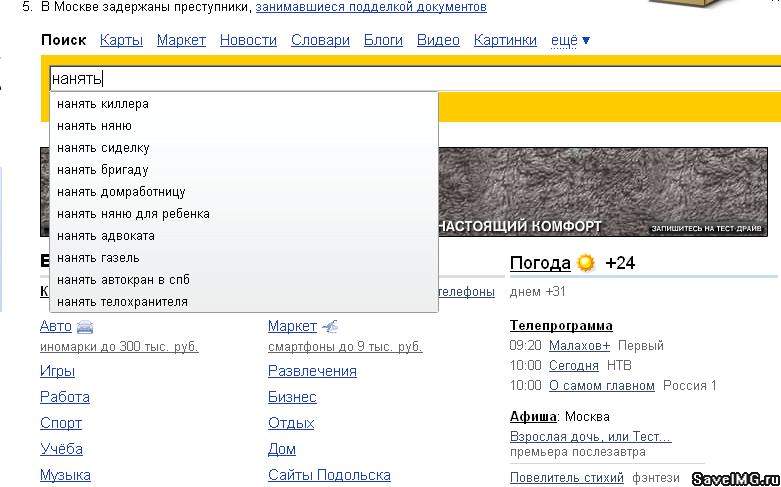Choose suggestion нанять киллера
This screenshot has width=781, height=487.
pyautogui.click(x=244, y=104)
